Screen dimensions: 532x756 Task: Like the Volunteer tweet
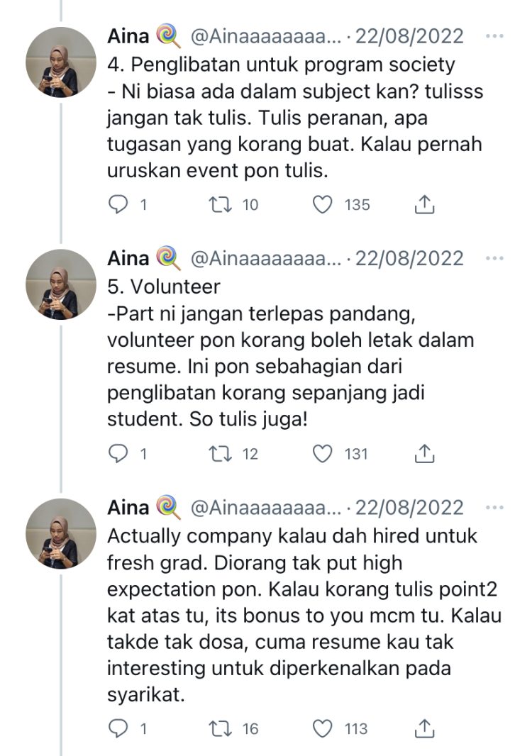click(x=323, y=453)
